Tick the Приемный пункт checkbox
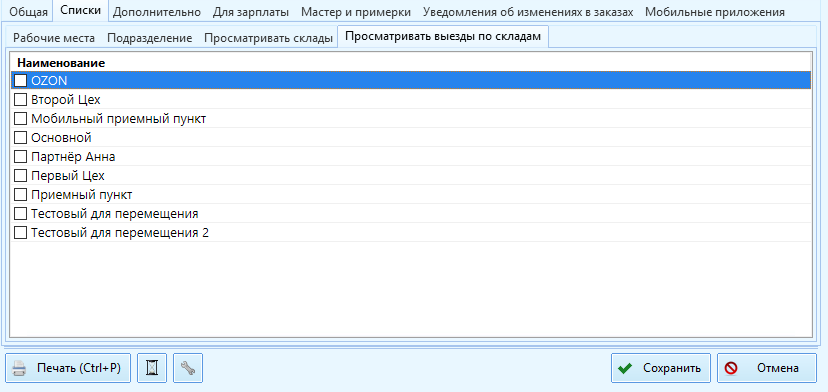The image size is (828, 392). coord(20,194)
